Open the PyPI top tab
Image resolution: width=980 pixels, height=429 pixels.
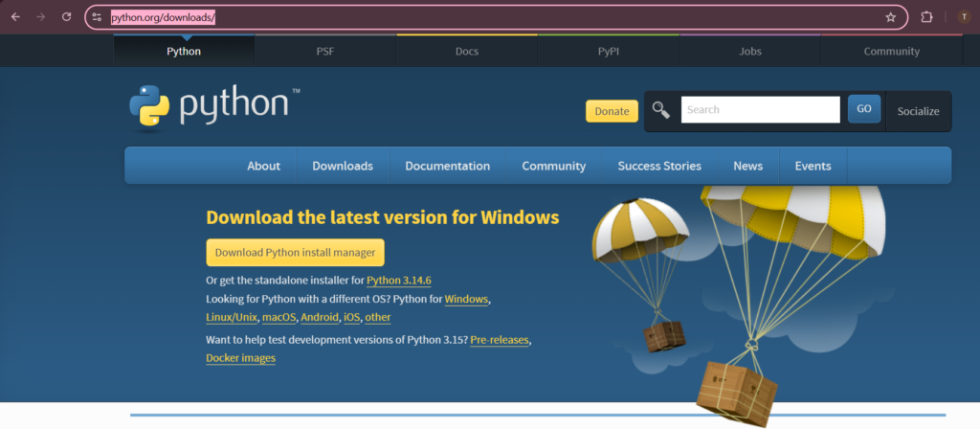pyautogui.click(x=608, y=52)
